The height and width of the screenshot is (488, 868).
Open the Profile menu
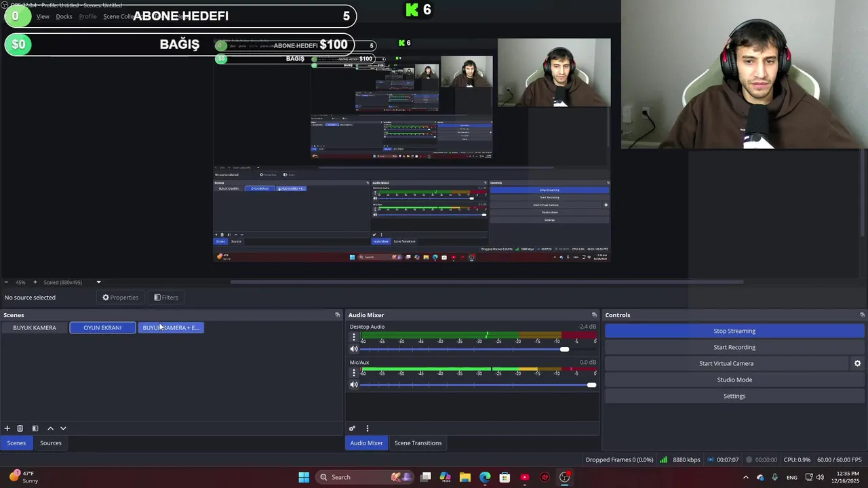point(87,16)
